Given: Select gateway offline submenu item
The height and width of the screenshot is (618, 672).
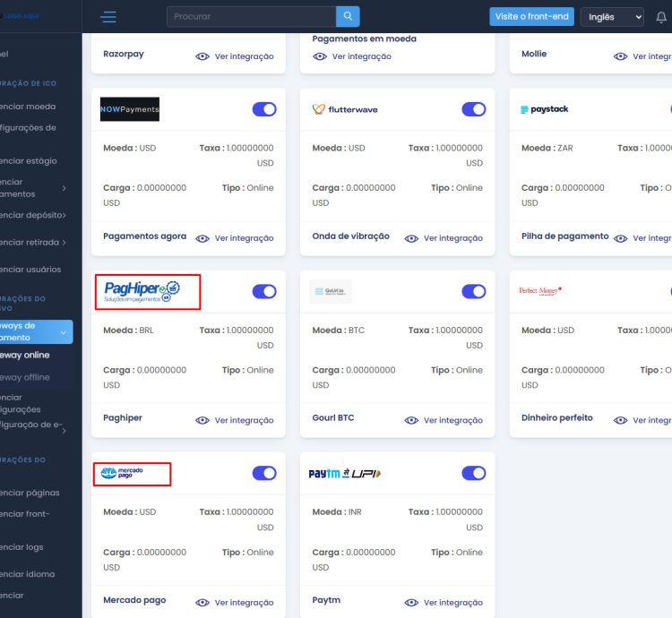Looking at the screenshot, I should click(25, 377).
